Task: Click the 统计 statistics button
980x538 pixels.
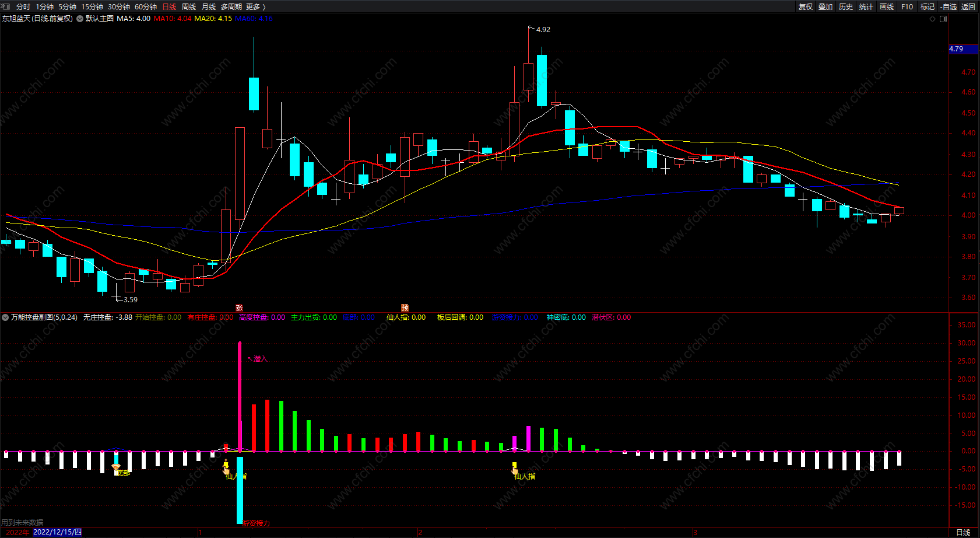Action: pos(866,7)
